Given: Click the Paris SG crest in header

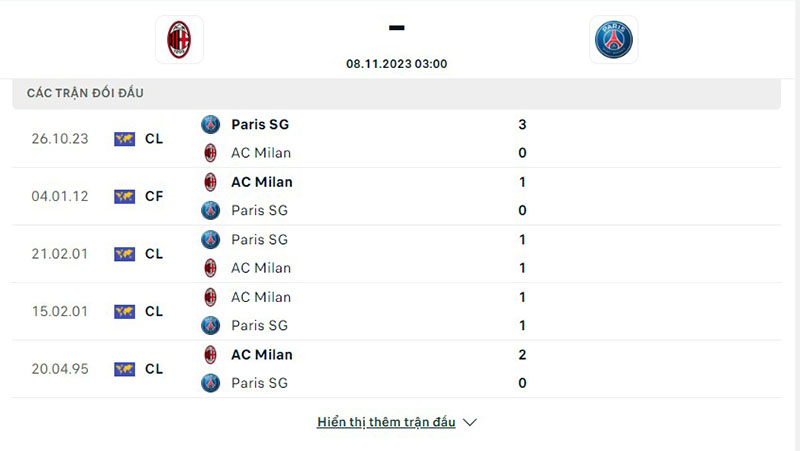Looking at the screenshot, I should (x=613, y=40).
